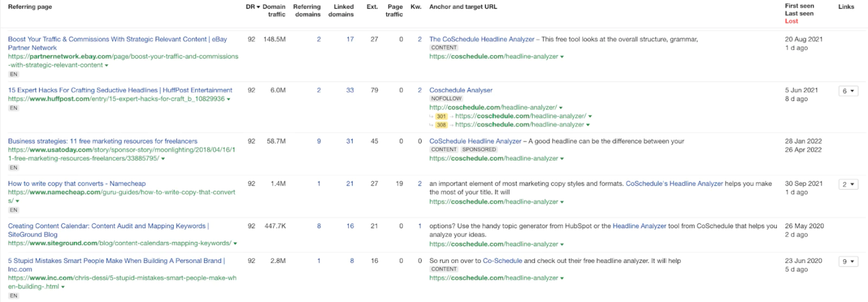868x302 pixels.
Task: Click EN language badge in Inc.com row
Action: 14,296
